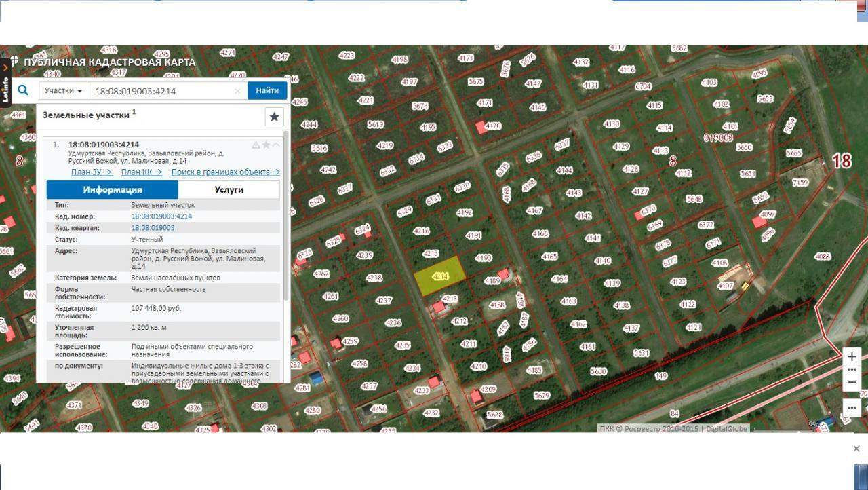The image size is (868, 490).
Task: Focus the cadastral number search field
Action: pos(167,90)
